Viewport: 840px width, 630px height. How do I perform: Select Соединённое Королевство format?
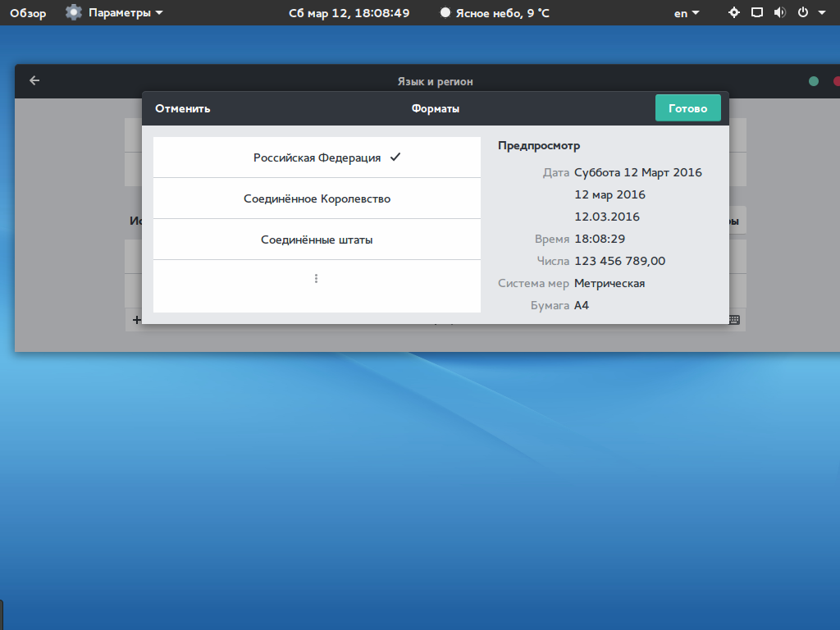point(317,199)
